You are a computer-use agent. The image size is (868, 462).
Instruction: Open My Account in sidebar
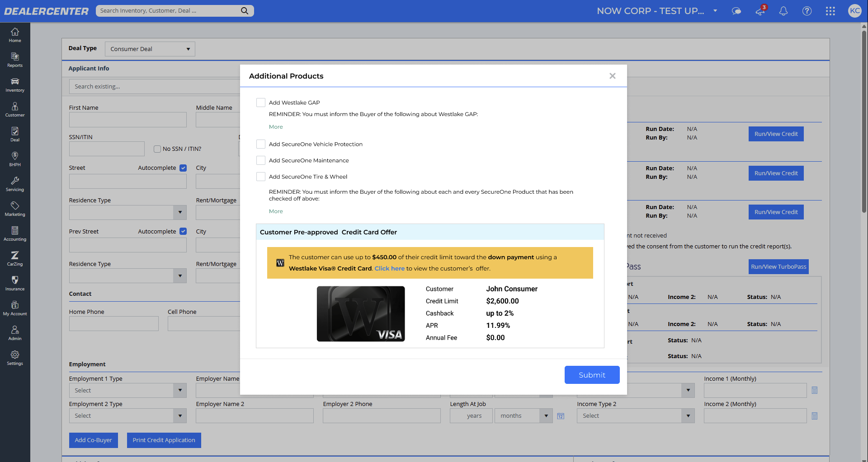[x=15, y=308]
